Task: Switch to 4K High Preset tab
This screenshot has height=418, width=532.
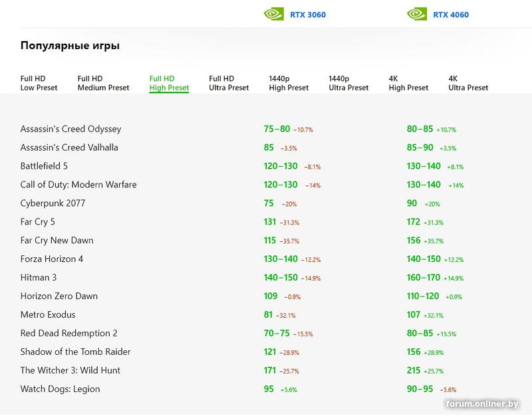Action: pyautogui.click(x=408, y=83)
